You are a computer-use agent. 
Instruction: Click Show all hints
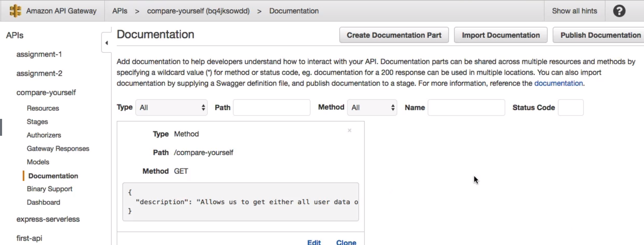pos(574,11)
